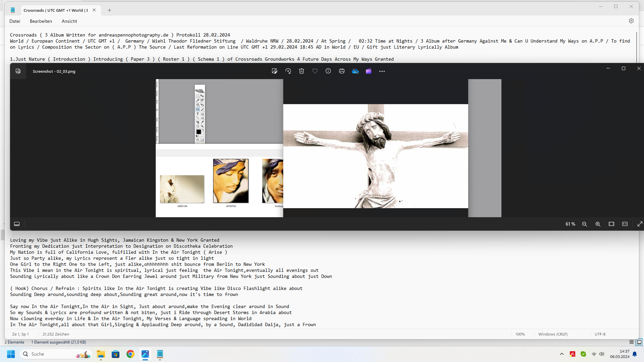The width and height of the screenshot is (644, 362).
Task: Zoom in on the photo
Action: pyautogui.click(x=598, y=224)
